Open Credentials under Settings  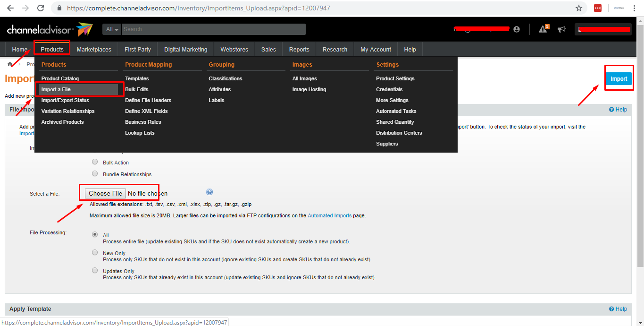(389, 89)
